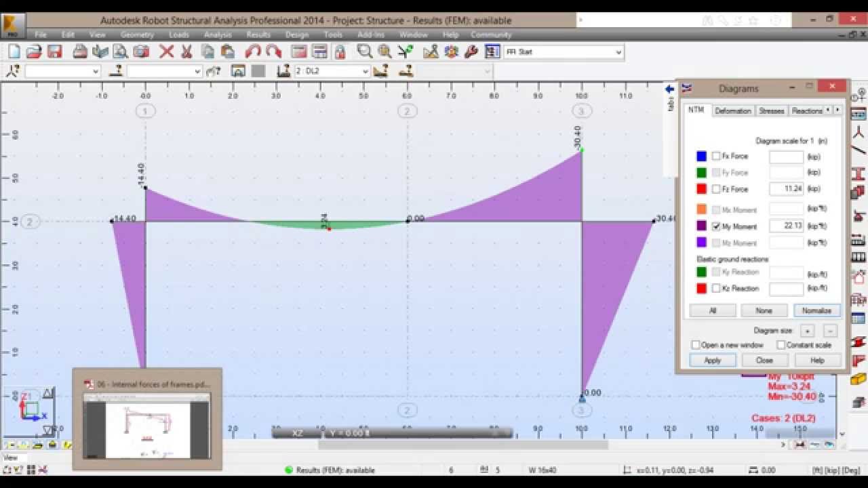Click the None button in Diagrams

[x=764, y=310]
